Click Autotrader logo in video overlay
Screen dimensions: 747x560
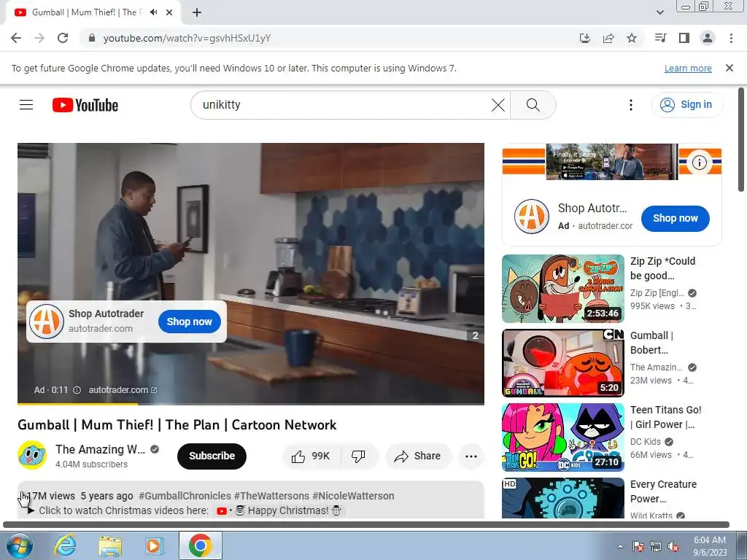coord(46,322)
